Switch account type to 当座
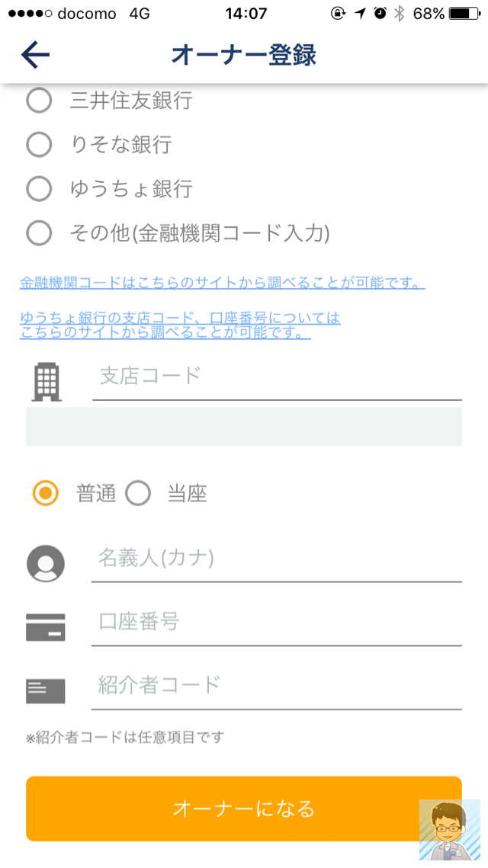488x868 pixels. coord(138,494)
